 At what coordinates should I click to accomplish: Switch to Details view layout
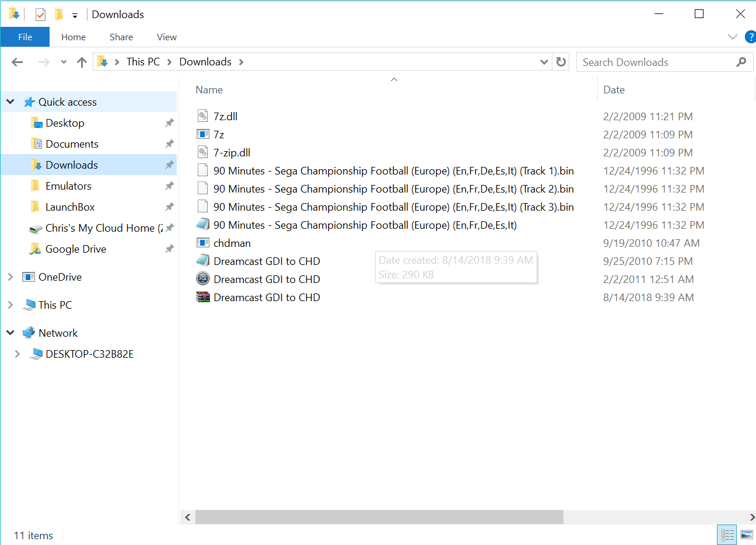[727, 534]
